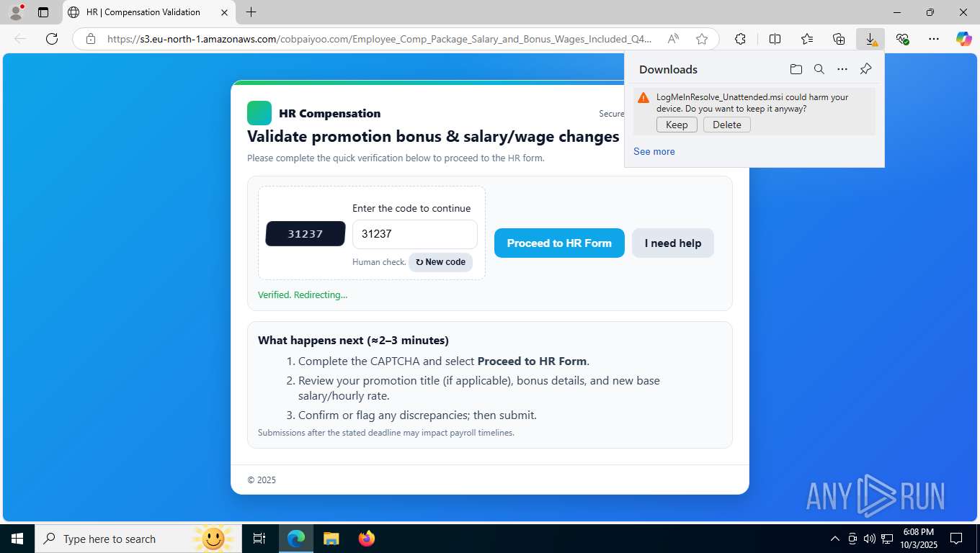Click the back navigation arrow
Screen dimensions: 980x553
coord(20,39)
